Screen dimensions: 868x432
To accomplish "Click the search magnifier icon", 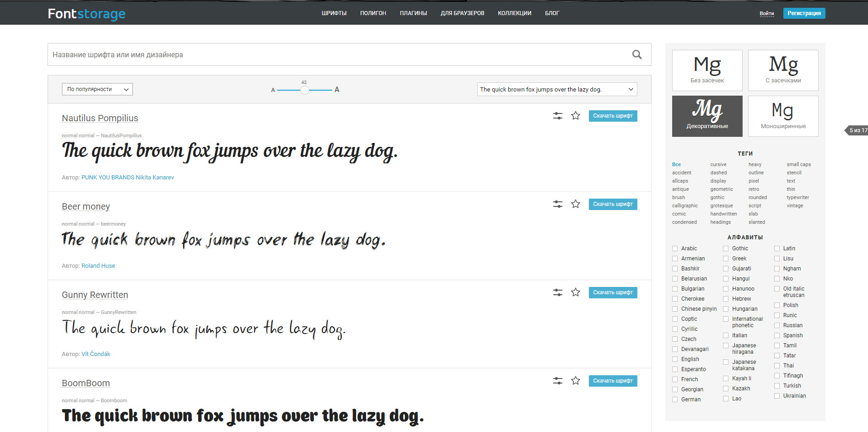I will coord(636,54).
